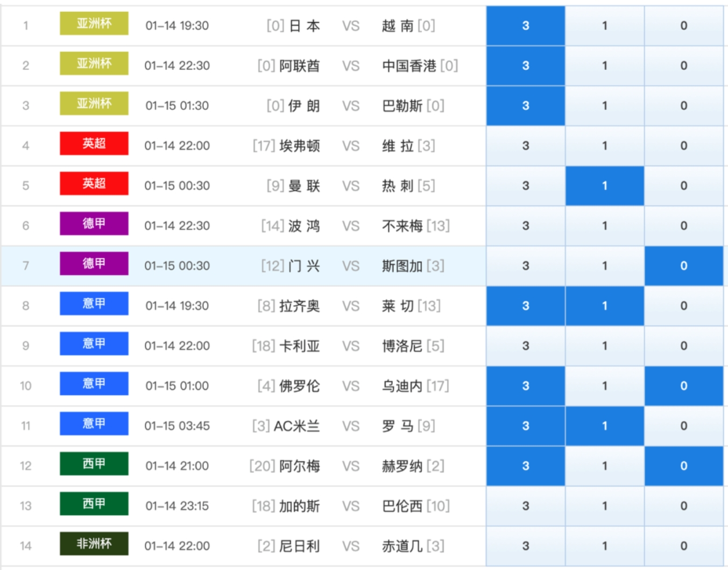Screen dimensions: 728x570
Task: Unselect 1 for 曼联 vs 热刺
Action: click(x=605, y=186)
